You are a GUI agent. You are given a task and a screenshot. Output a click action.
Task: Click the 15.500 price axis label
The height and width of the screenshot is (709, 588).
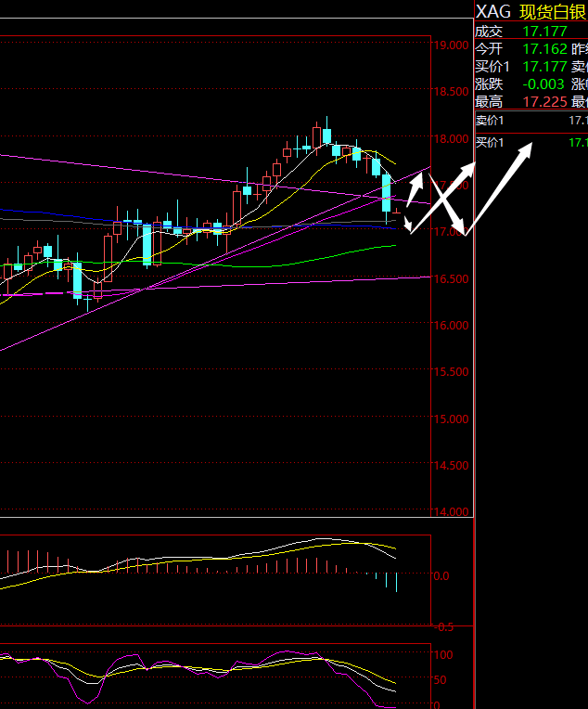[451, 372]
